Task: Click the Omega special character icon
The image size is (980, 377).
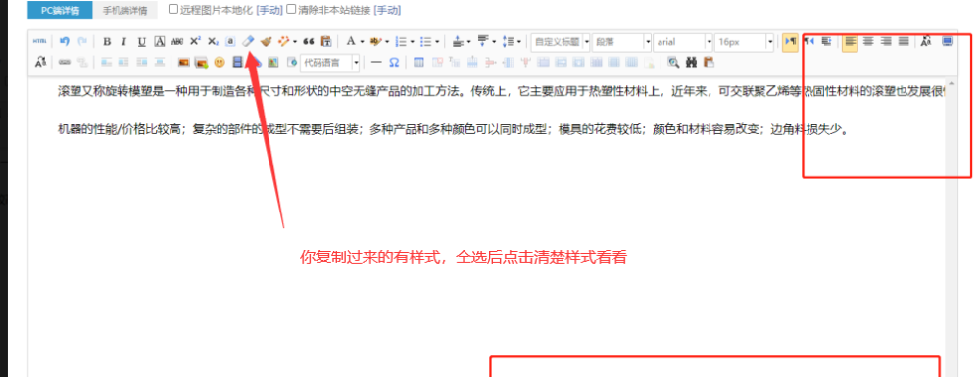Action: click(x=394, y=62)
